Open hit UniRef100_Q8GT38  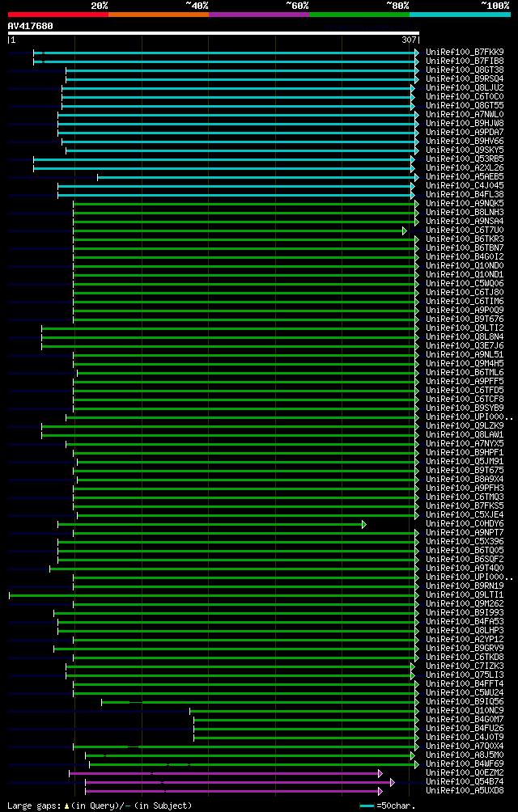465,70
